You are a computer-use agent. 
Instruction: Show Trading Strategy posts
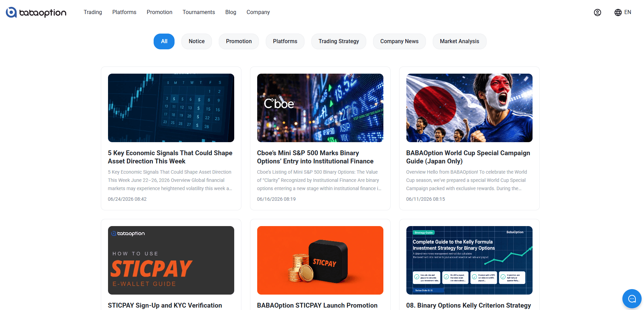pyautogui.click(x=339, y=41)
